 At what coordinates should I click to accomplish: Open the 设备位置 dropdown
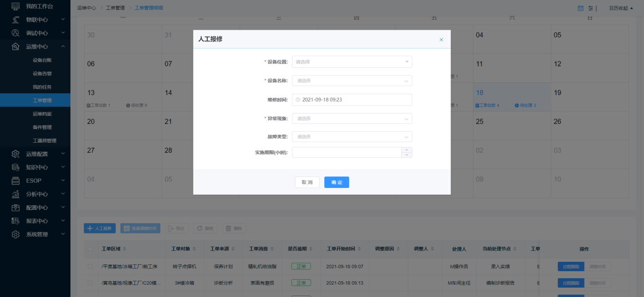(352, 62)
